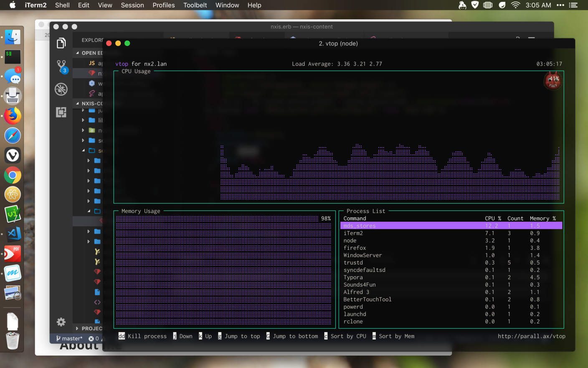The width and height of the screenshot is (588, 368).
Task: Click the 41% CPU badge icon
Action: tap(553, 80)
